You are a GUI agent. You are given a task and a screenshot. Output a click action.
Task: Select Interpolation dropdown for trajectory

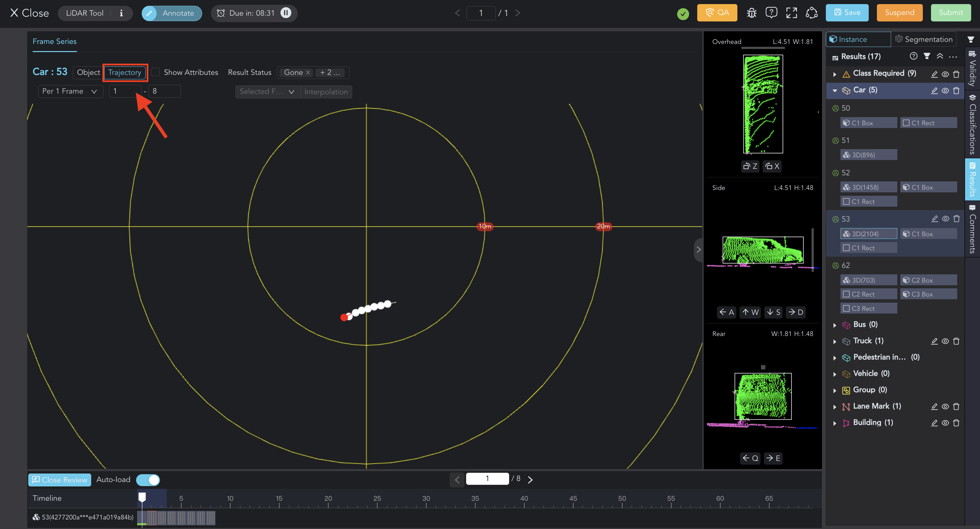click(x=326, y=91)
